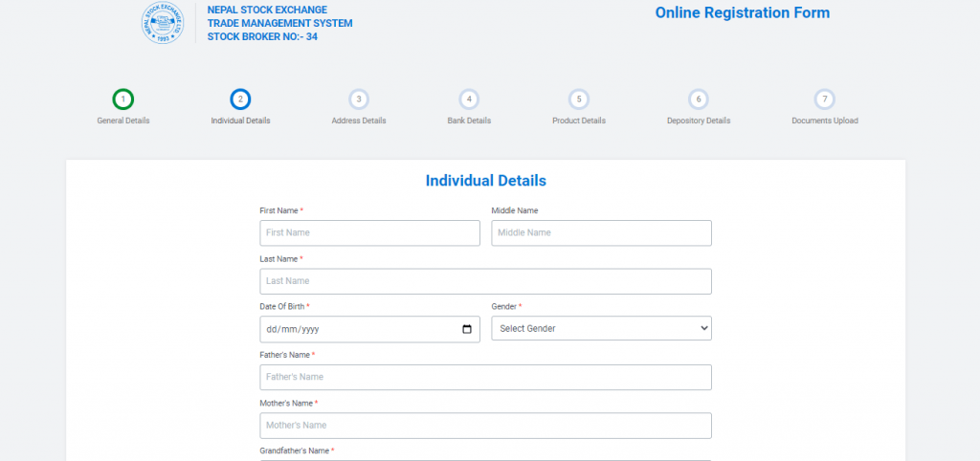
Task: Click the Nepal Stock Exchange title text
Action: [267, 10]
